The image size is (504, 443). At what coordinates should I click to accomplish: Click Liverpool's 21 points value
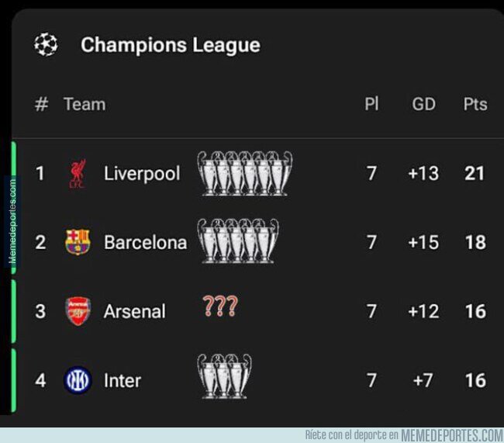point(475,174)
